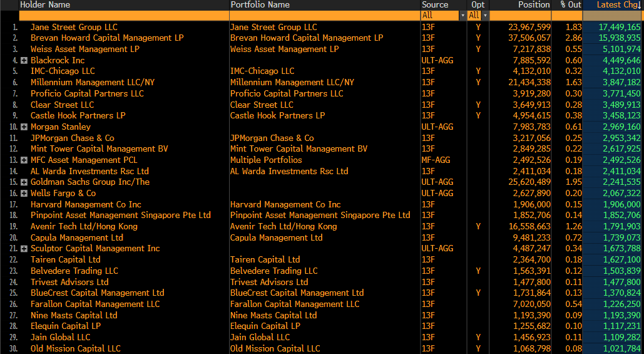Expand Sculptor Capital Management Inc row
The height and width of the screenshot is (354, 644).
[x=24, y=249]
